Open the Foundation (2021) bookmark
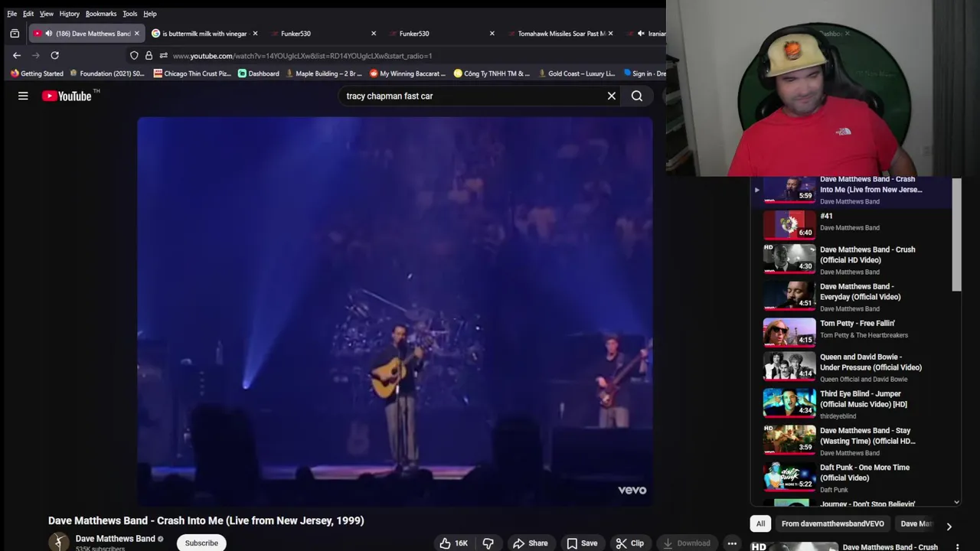The width and height of the screenshot is (980, 551). [107, 73]
